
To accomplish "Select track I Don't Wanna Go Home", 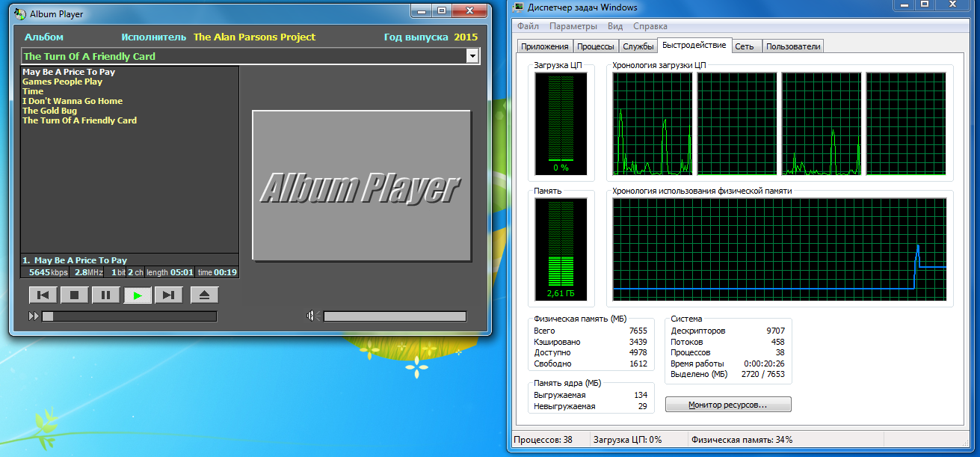I will [x=73, y=101].
